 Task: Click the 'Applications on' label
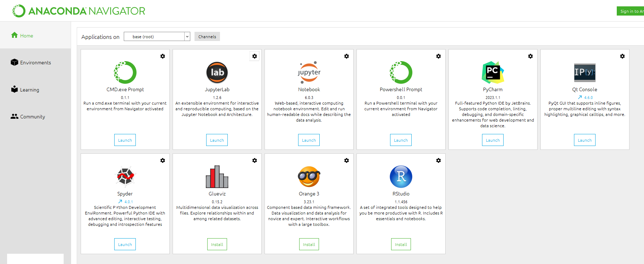pyautogui.click(x=100, y=37)
